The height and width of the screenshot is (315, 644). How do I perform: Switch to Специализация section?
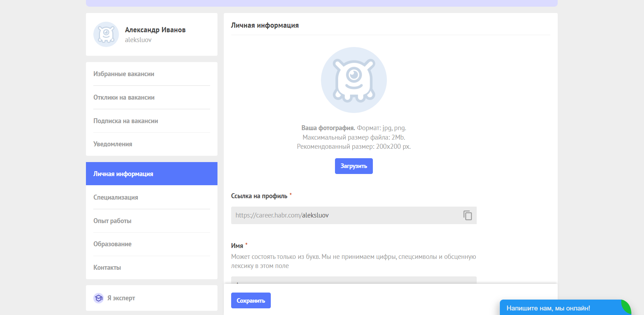[x=116, y=197]
